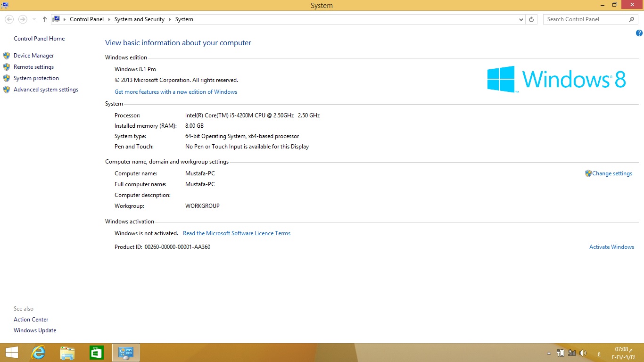Viewport: 644px width, 362px height.
Task: Click the processor value Intel Core i5-4200M
Action: pyautogui.click(x=252, y=115)
